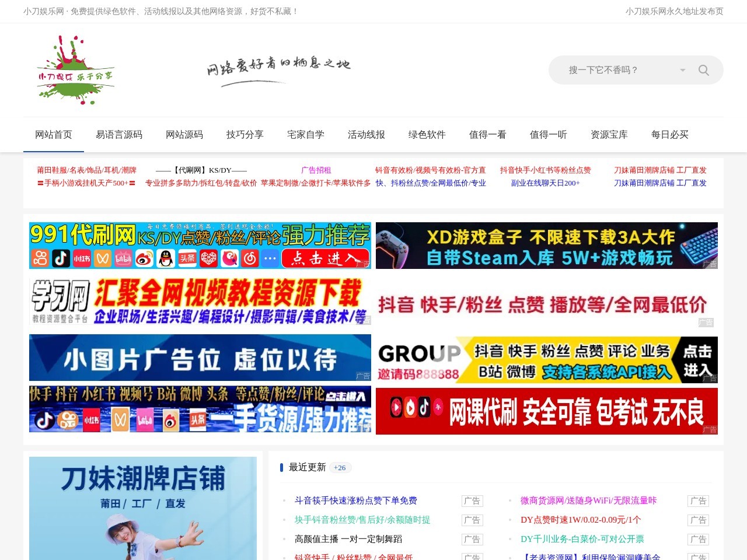Select the Kuaishou icon on the 991代刷网 banner
The image size is (747, 560).
coord(40,258)
